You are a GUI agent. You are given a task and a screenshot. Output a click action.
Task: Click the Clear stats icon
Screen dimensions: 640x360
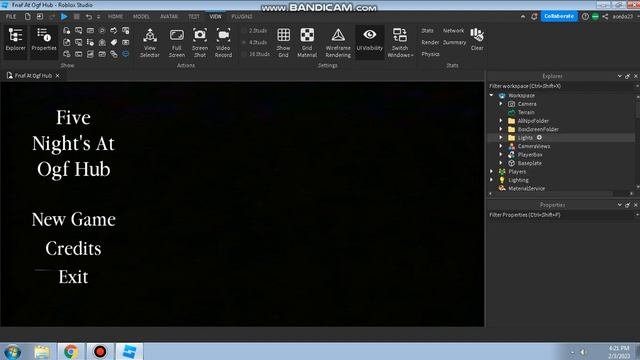click(x=477, y=39)
